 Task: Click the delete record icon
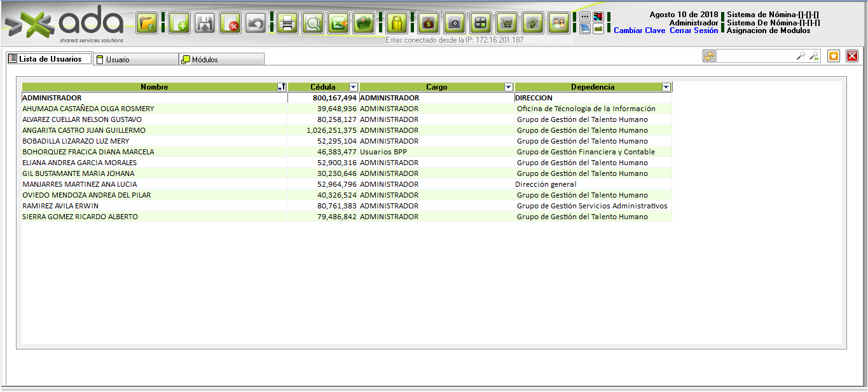point(230,24)
